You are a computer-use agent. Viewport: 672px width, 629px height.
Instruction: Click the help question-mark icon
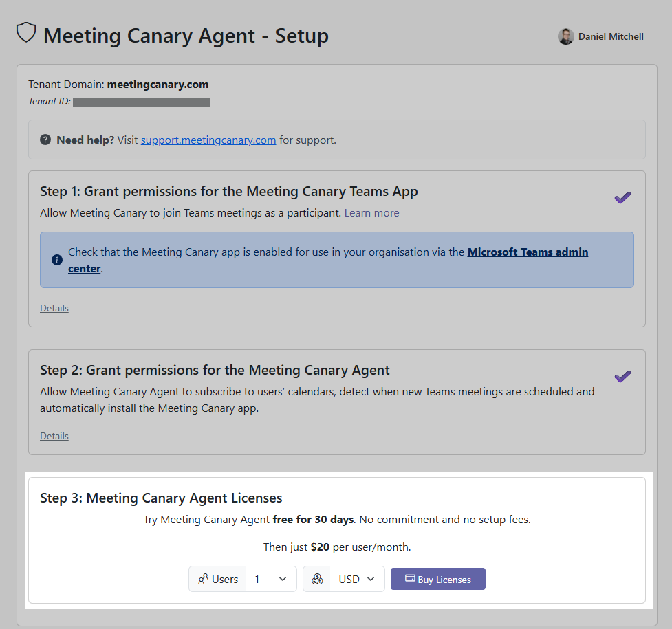pyautogui.click(x=45, y=139)
